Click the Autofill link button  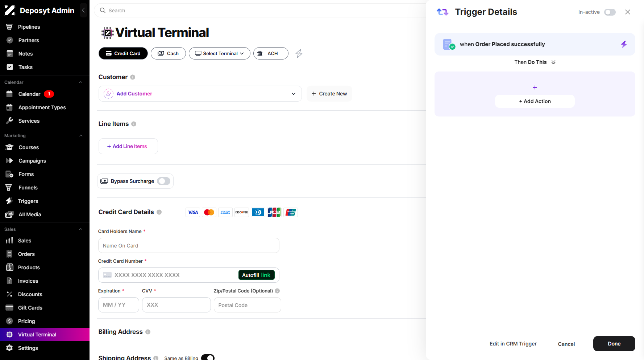click(257, 275)
